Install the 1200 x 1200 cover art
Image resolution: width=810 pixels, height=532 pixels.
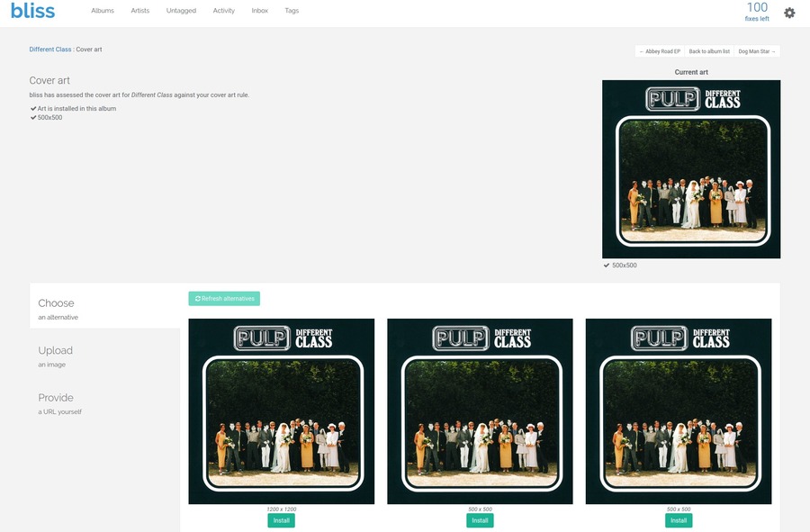282,520
